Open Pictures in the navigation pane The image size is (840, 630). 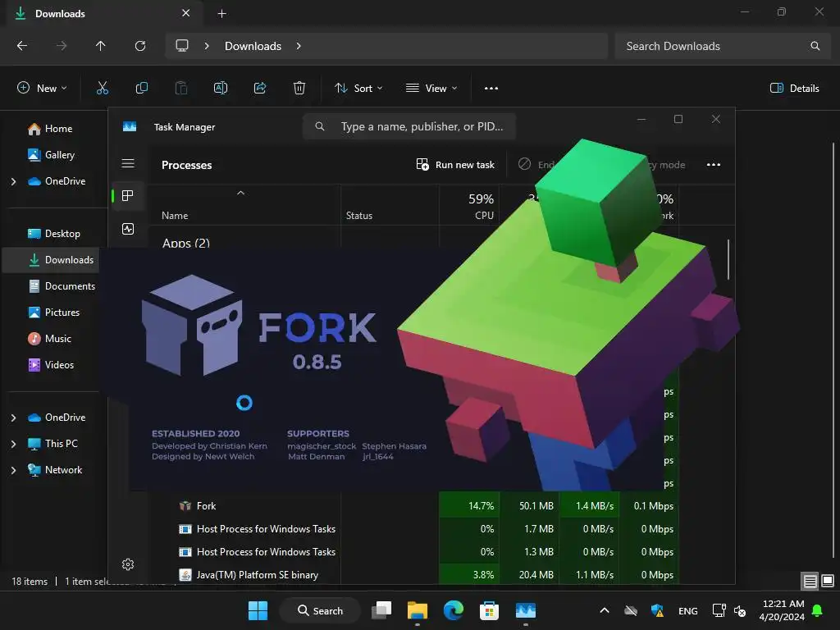53,313
